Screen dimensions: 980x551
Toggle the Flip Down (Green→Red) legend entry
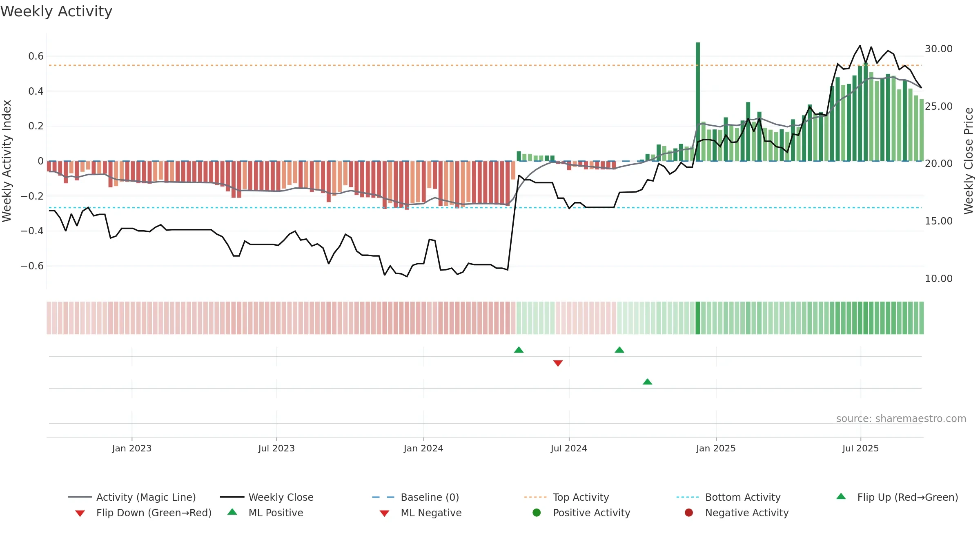pos(143,513)
